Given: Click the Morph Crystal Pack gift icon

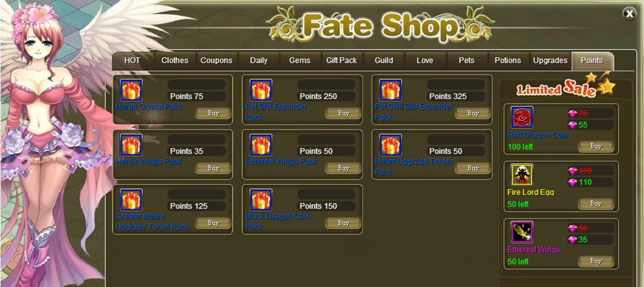Looking at the screenshot, I should (x=131, y=90).
